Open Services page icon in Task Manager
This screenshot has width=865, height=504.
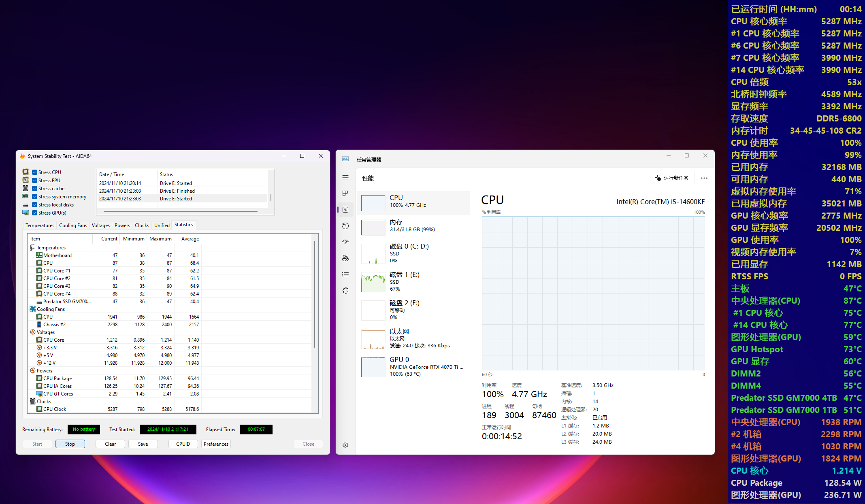[x=345, y=291]
